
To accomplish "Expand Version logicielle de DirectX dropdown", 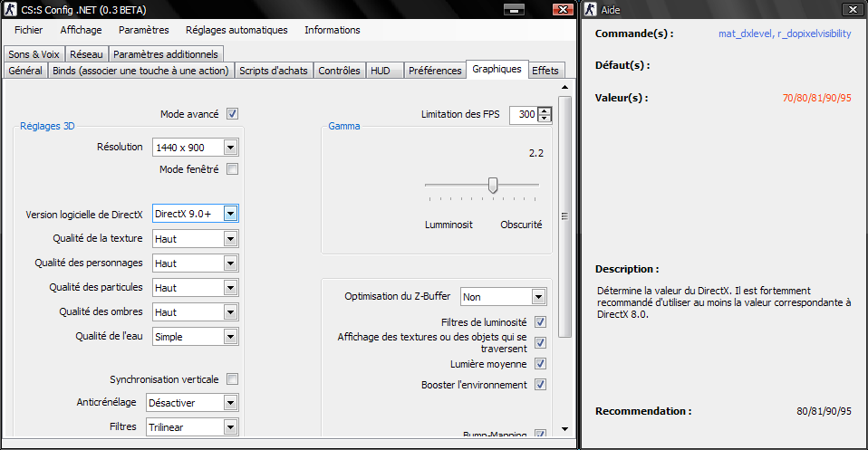I will pyautogui.click(x=230, y=215).
